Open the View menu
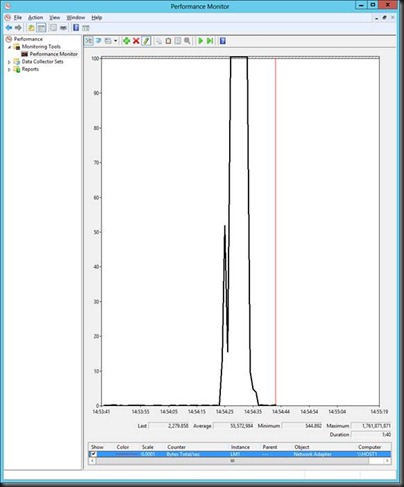This screenshot has width=404, height=487. coord(55,17)
